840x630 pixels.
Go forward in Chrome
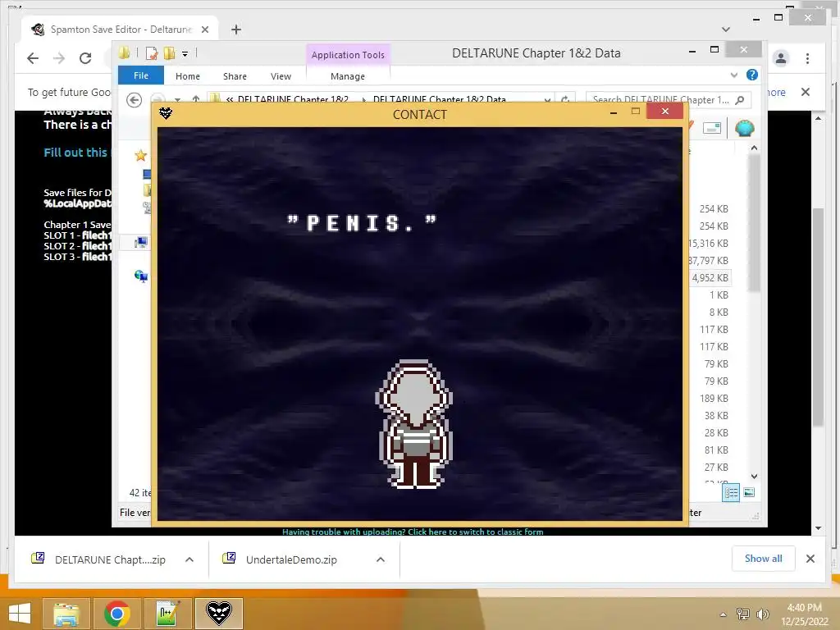pos(59,58)
